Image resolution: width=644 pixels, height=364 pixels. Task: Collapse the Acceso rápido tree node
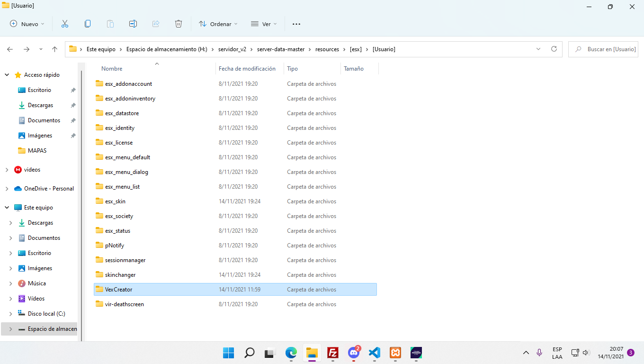coord(7,75)
